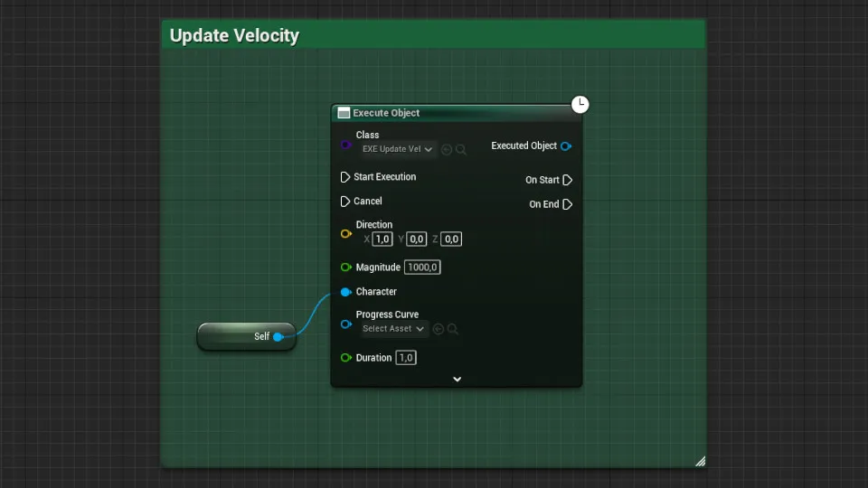The image size is (868, 488).
Task: Click the Direction X value field
Action: click(382, 239)
